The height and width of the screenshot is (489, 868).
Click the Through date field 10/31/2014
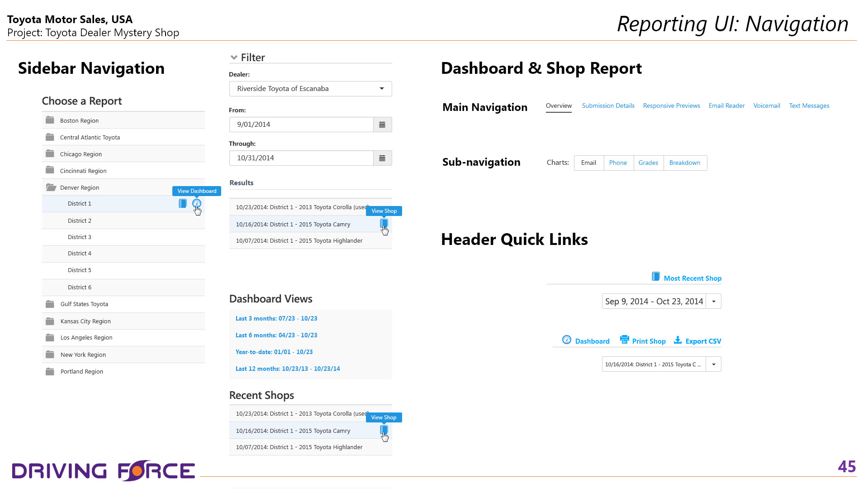[x=301, y=158]
